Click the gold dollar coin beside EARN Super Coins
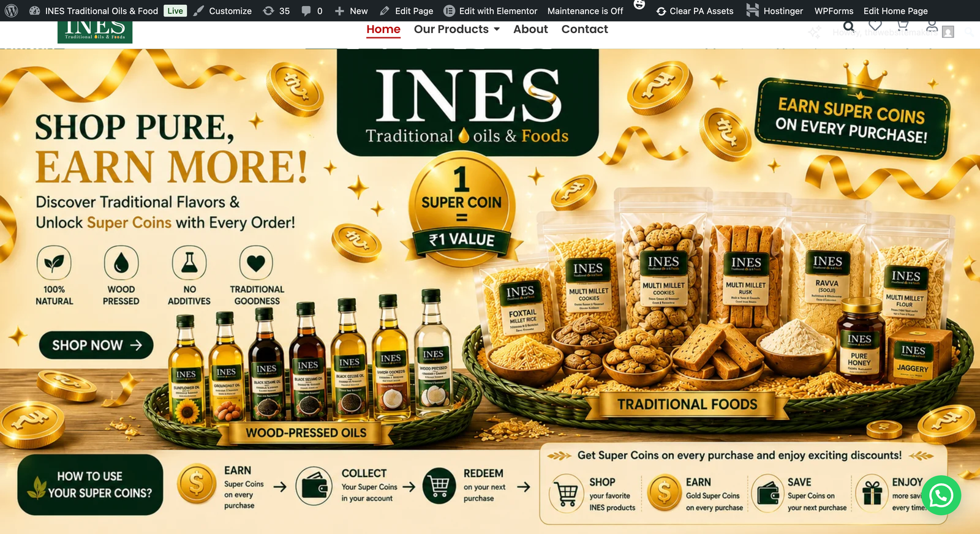Viewport: 980px width, 534px height. pyautogui.click(x=196, y=484)
